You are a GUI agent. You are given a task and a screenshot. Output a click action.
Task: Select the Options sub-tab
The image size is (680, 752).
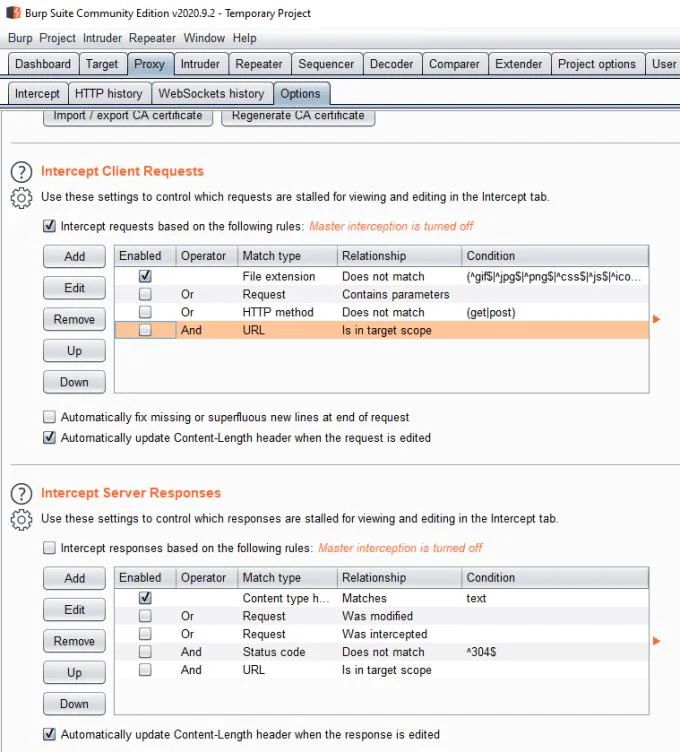(x=301, y=94)
